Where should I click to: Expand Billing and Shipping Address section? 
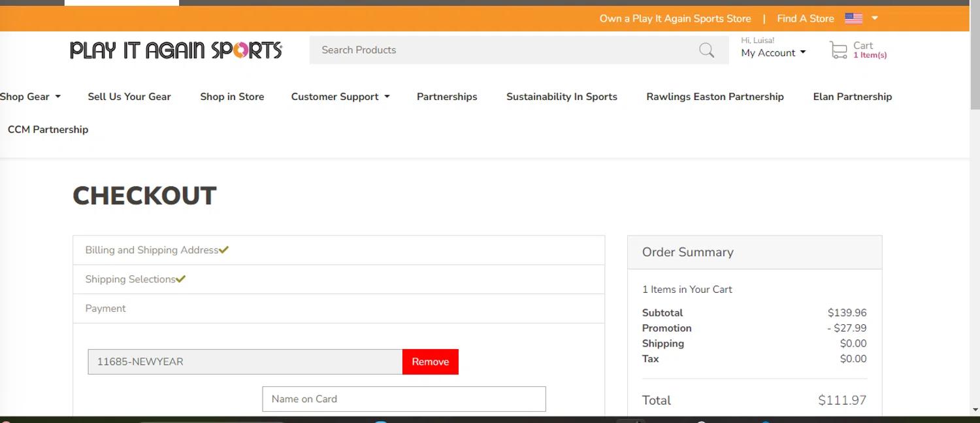(x=338, y=250)
